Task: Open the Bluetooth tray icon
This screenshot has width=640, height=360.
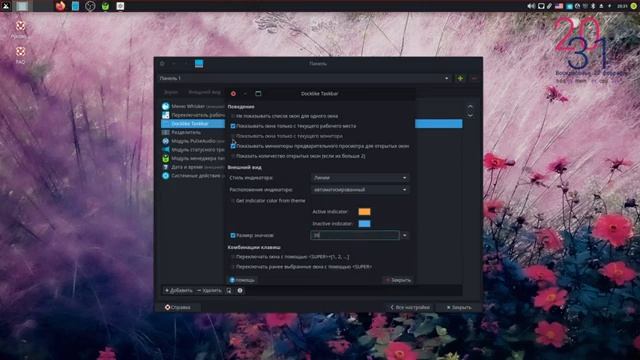Action: click(x=593, y=6)
